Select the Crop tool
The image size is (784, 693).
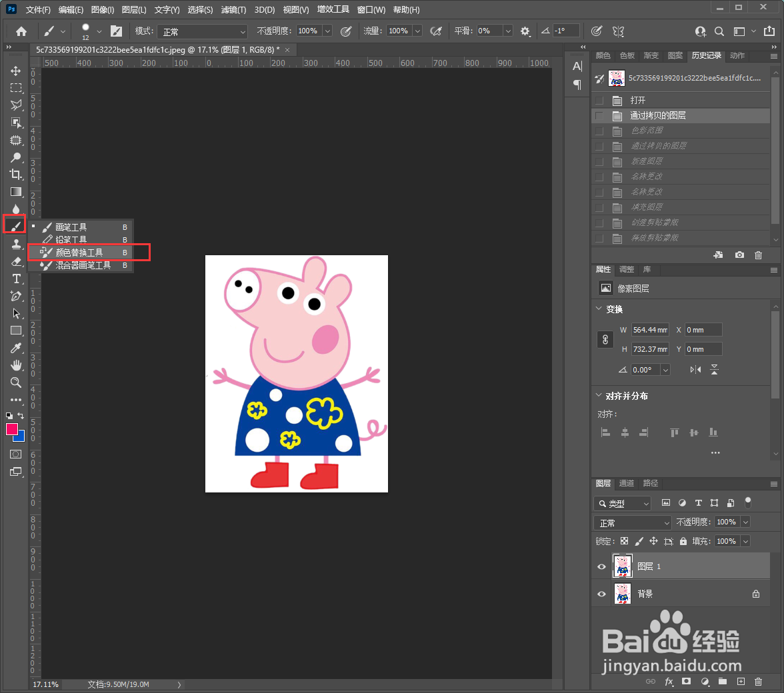click(x=16, y=175)
